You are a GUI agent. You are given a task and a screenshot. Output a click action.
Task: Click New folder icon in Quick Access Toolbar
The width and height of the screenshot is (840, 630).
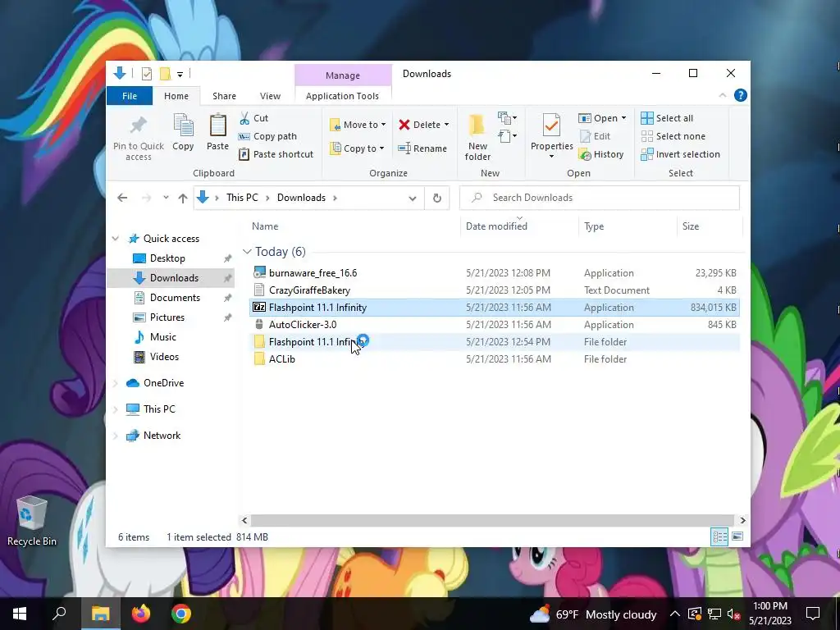click(x=166, y=73)
